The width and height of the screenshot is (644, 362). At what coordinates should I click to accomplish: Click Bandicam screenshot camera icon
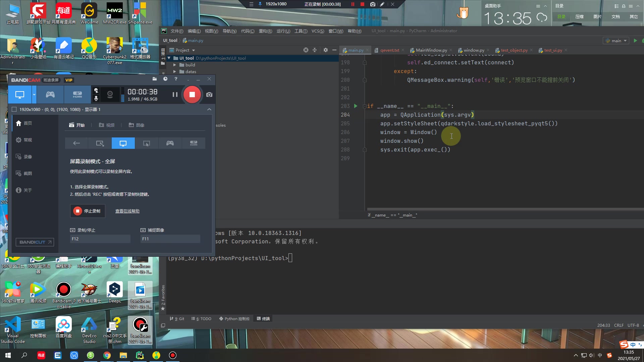click(x=209, y=95)
